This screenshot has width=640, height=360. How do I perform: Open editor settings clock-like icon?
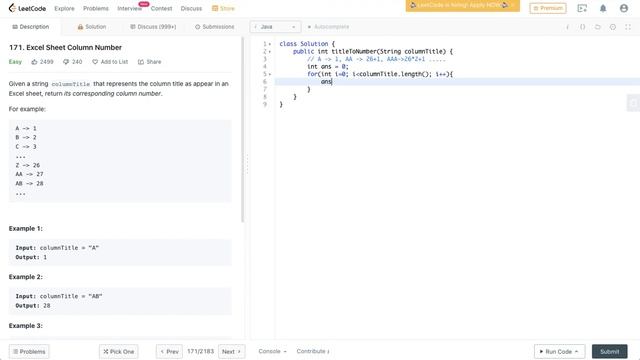(613, 27)
